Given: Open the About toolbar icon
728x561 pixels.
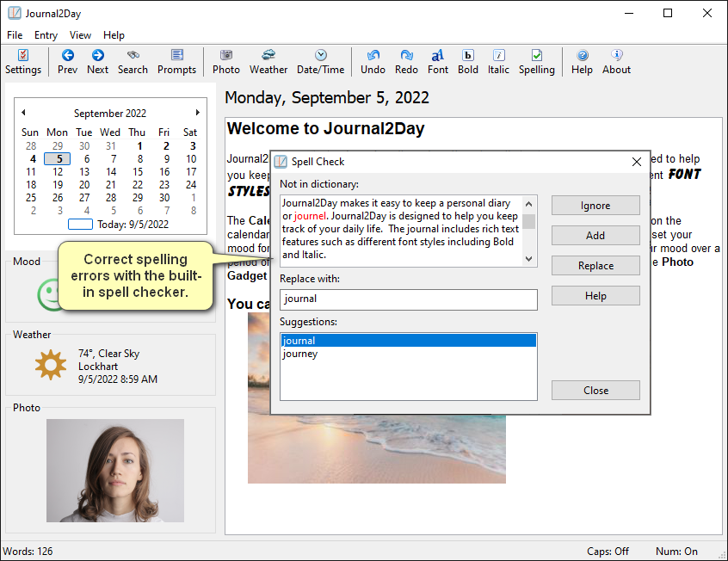Looking at the screenshot, I should (617, 62).
